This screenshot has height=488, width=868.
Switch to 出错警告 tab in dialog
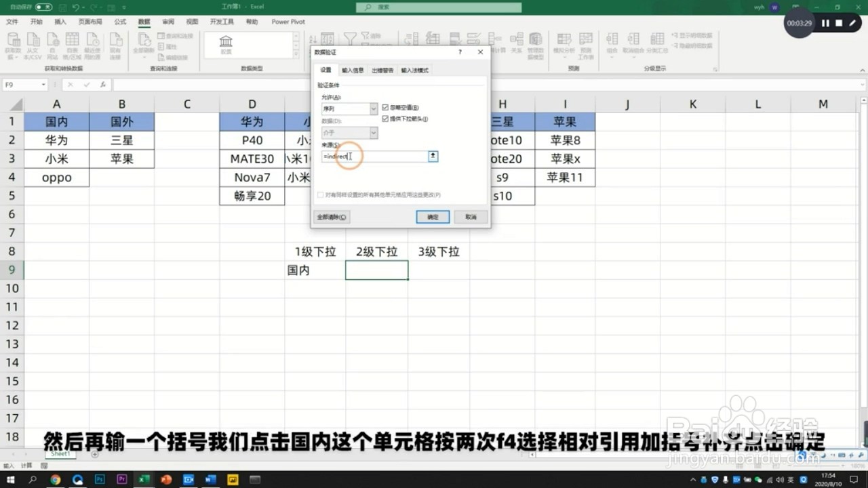[x=382, y=70]
